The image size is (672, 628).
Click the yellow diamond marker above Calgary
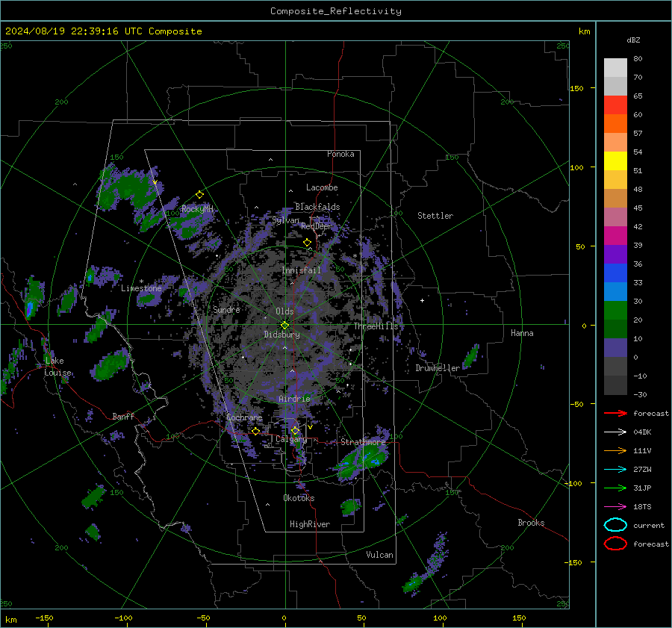(295, 430)
